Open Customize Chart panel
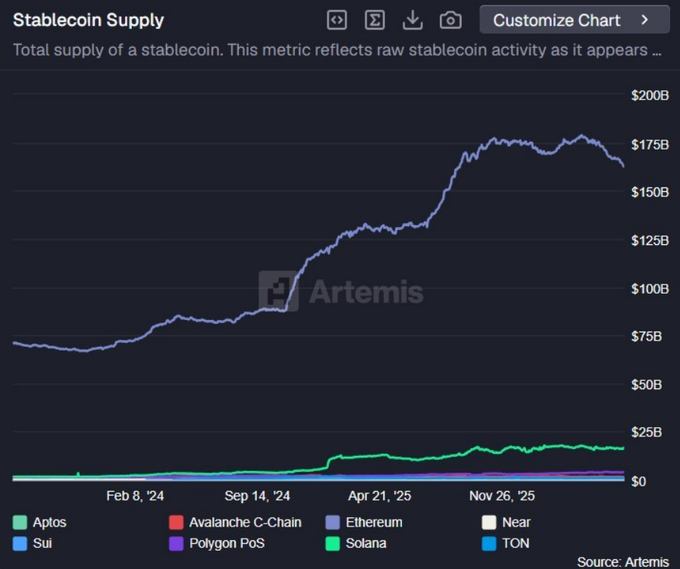 coord(575,20)
